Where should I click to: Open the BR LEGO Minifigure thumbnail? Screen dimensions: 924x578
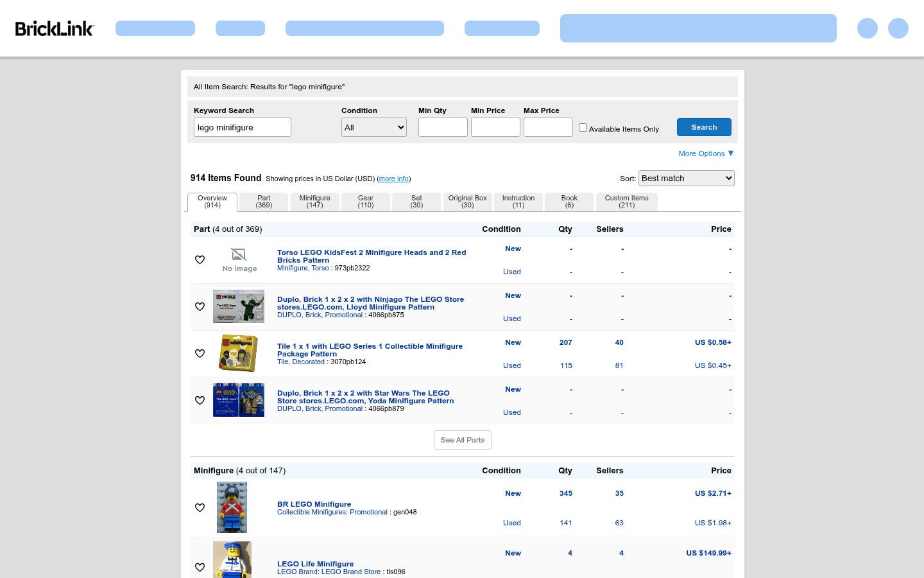pos(232,507)
